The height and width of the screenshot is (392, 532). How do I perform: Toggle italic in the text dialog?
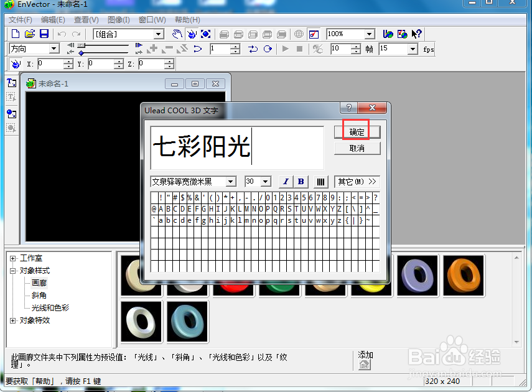pyautogui.click(x=286, y=182)
